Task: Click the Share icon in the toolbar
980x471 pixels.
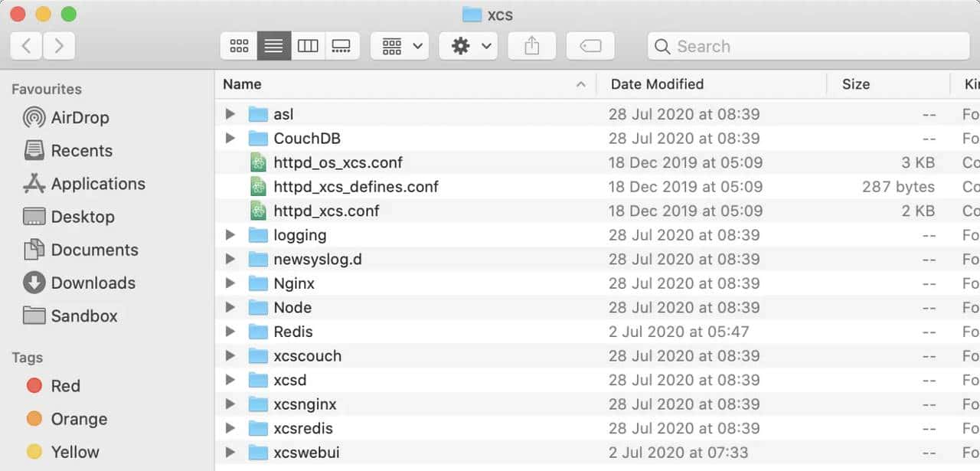Action: coord(531,46)
